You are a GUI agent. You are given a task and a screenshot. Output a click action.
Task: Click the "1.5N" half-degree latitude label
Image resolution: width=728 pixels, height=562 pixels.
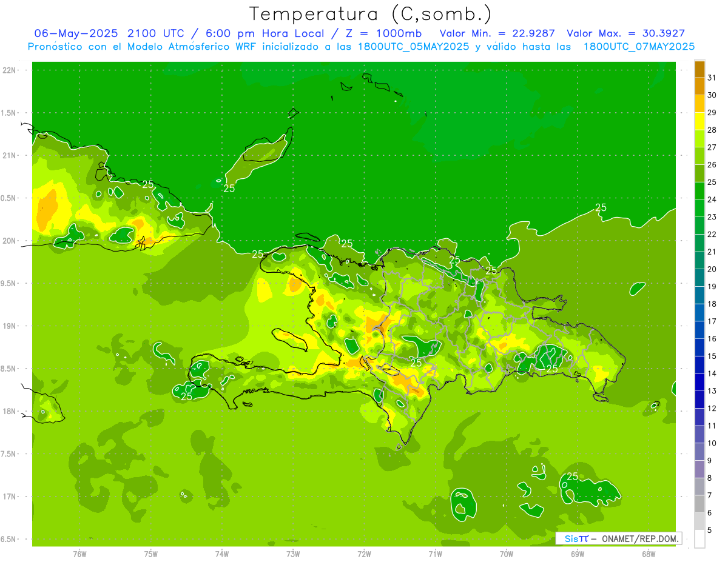click(x=10, y=113)
